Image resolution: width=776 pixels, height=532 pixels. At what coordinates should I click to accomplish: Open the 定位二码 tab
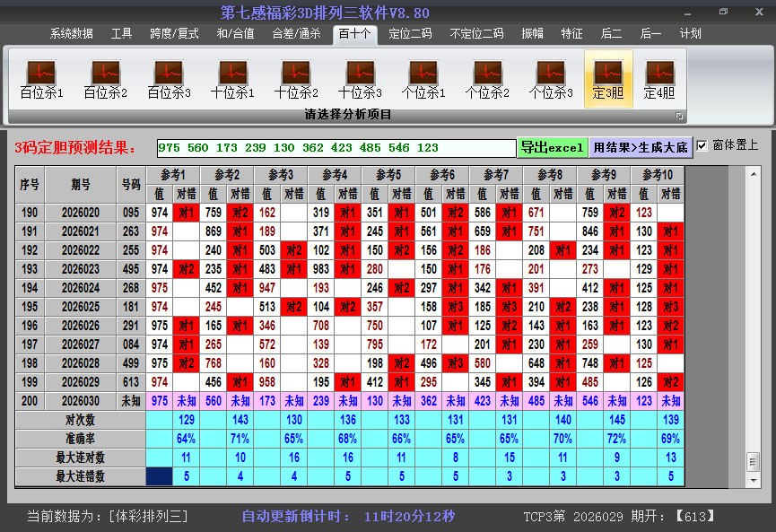point(410,33)
